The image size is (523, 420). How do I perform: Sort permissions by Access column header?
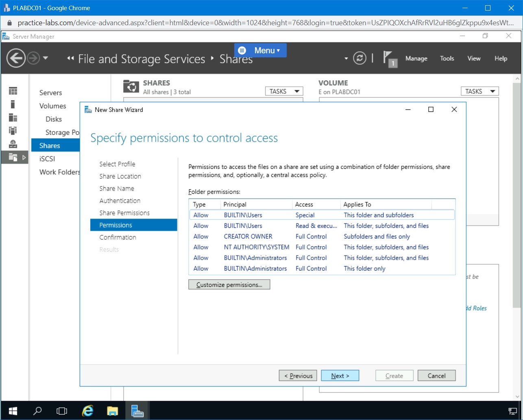(316, 204)
